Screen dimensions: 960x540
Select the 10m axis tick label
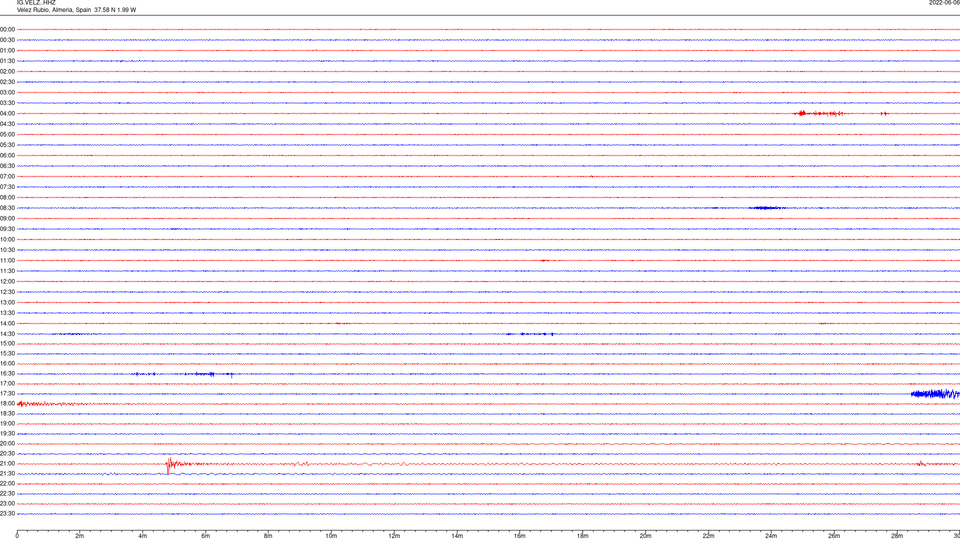point(331,536)
